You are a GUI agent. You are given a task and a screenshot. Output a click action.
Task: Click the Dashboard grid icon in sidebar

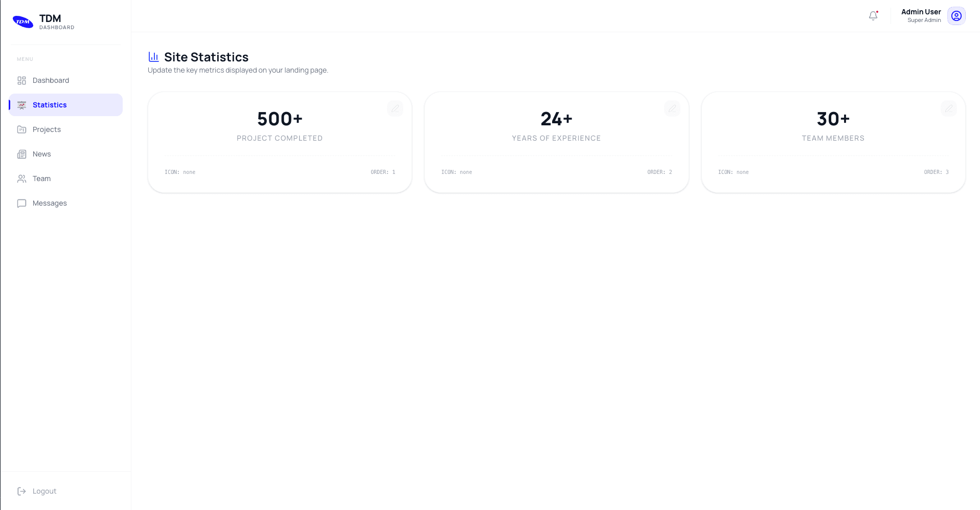tap(21, 80)
